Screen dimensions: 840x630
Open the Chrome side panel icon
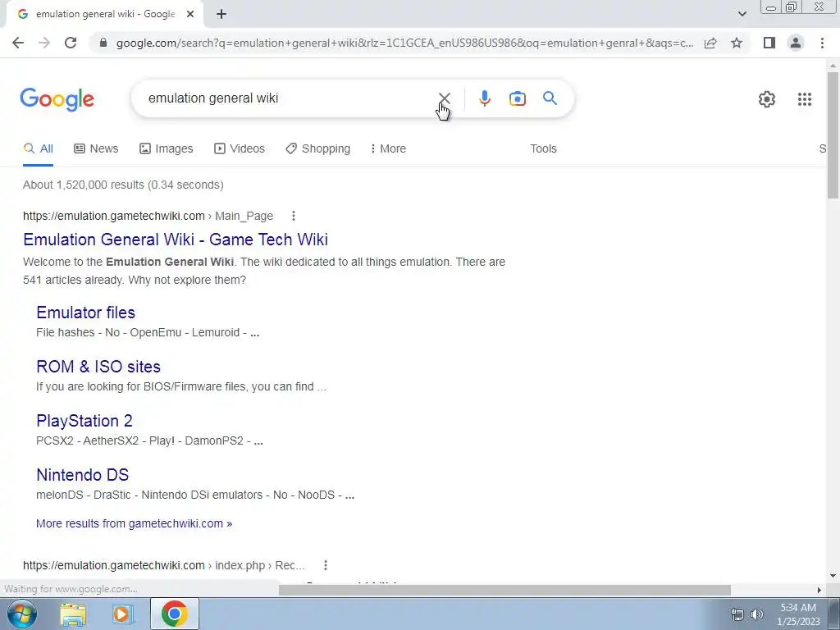click(769, 43)
